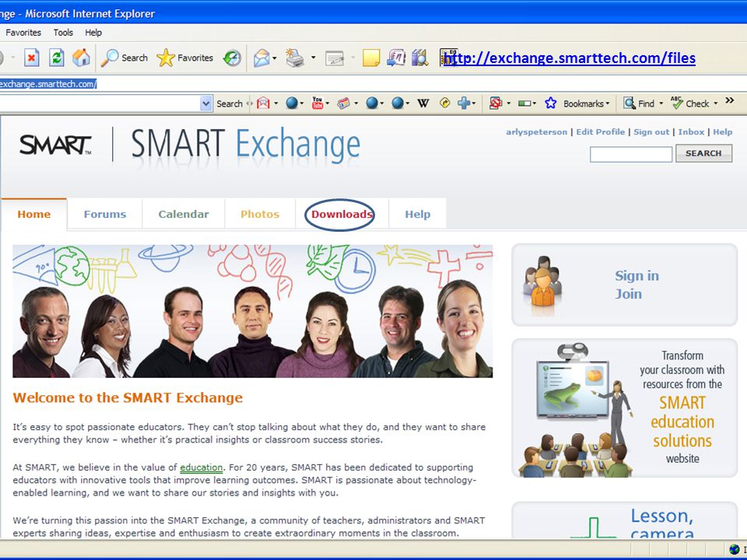Click the Google toolbar Search button
This screenshot has width=747, height=560.
(229, 103)
